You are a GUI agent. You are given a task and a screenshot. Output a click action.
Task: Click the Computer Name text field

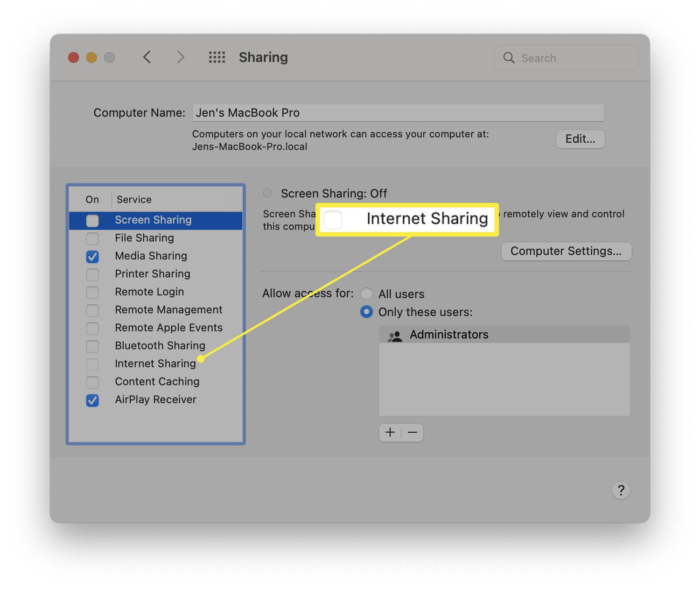(398, 112)
